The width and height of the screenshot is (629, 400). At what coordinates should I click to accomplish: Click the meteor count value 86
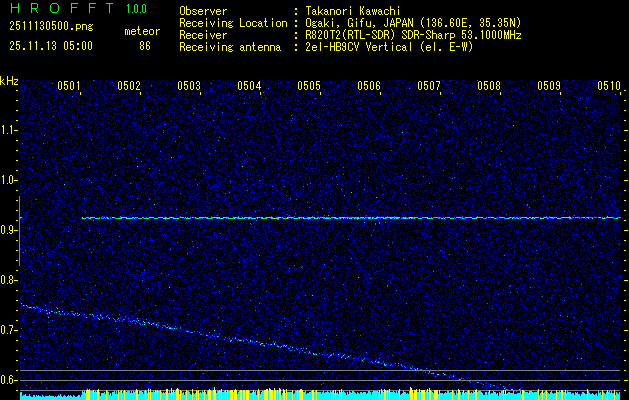145,46
